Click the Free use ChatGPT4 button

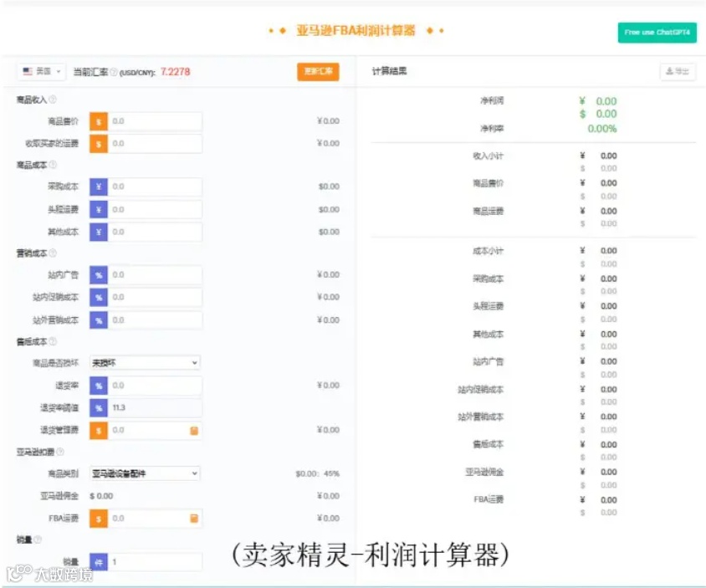pos(657,33)
